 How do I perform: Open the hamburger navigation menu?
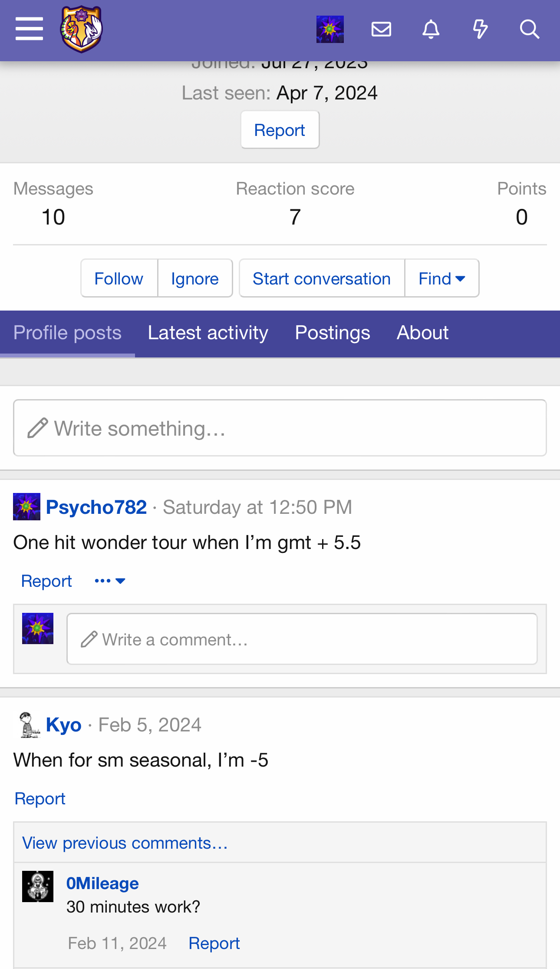[29, 29]
